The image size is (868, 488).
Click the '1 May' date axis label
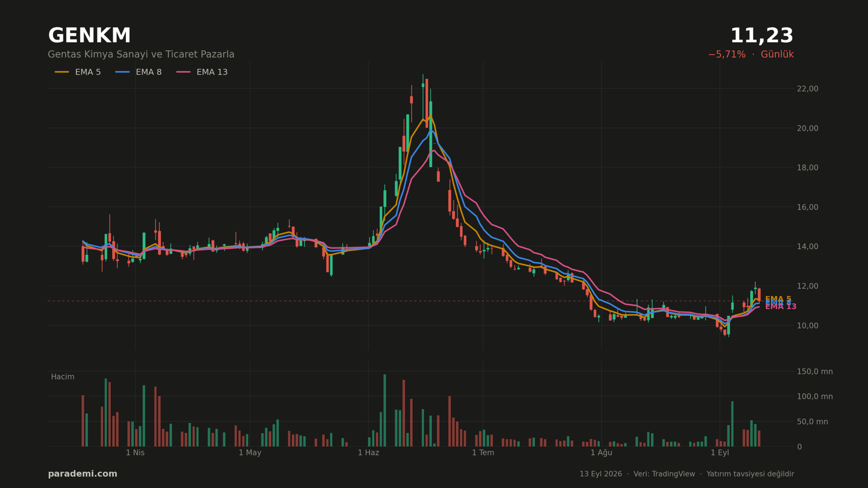tap(250, 453)
